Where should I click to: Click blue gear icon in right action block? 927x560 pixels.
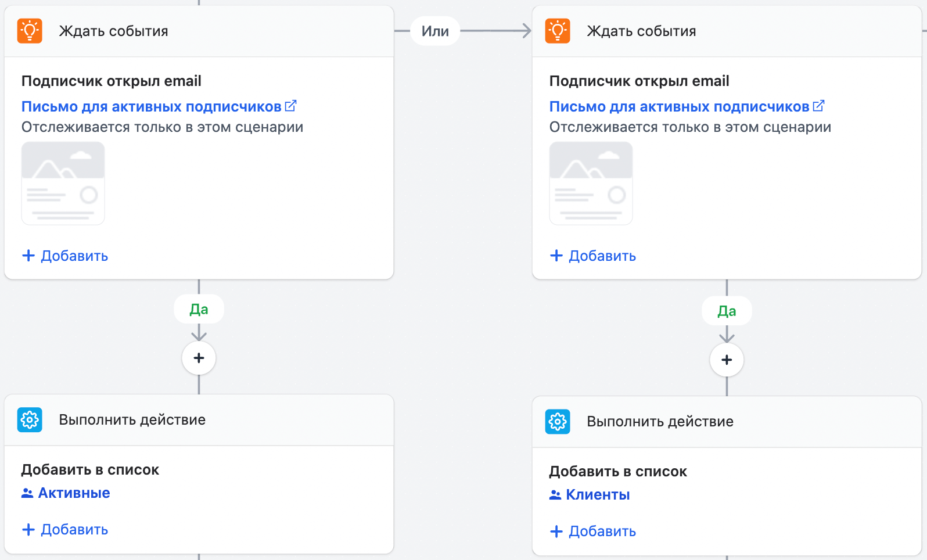tap(558, 421)
